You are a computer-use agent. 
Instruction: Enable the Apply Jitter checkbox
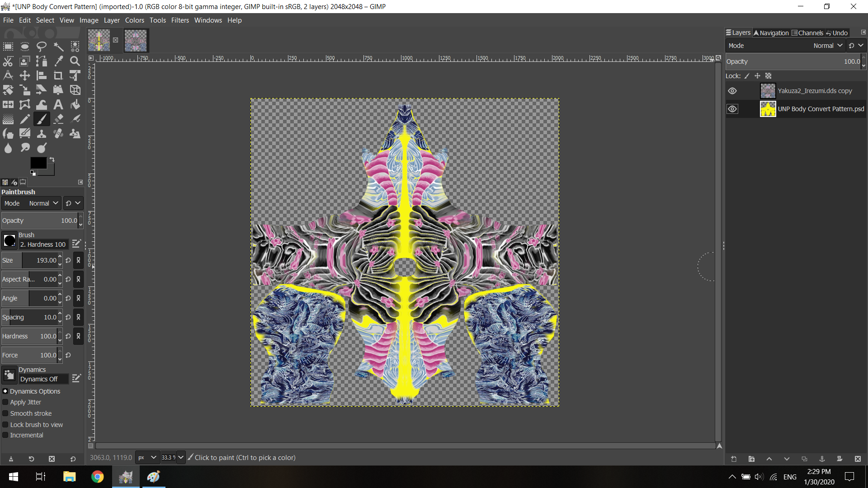[x=5, y=402]
